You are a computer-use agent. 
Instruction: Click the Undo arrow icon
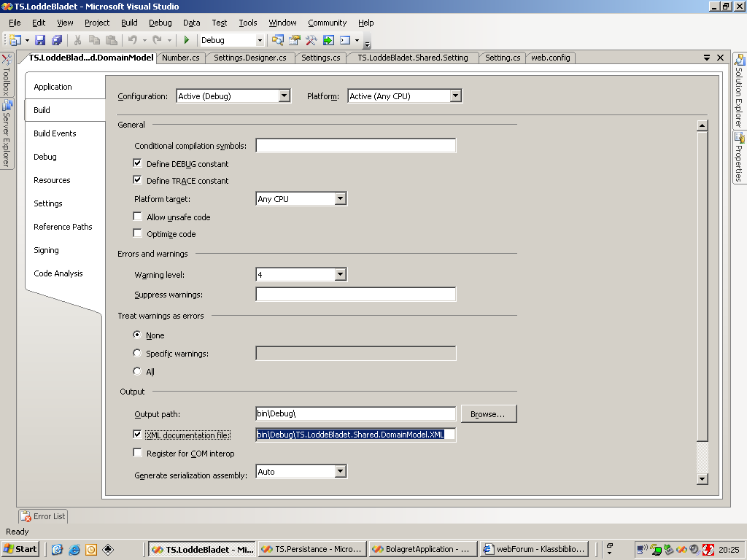click(133, 40)
